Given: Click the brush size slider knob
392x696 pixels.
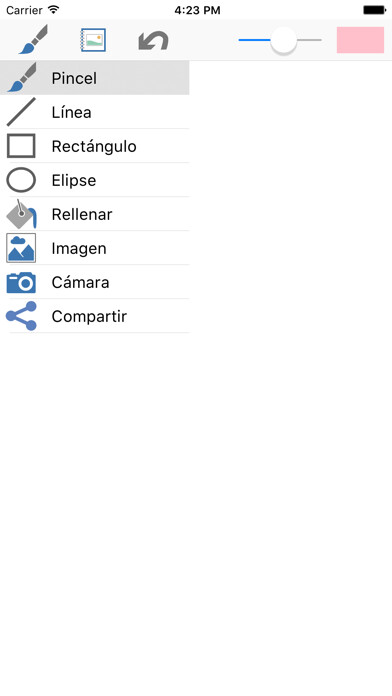Looking at the screenshot, I should tap(283, 40).
